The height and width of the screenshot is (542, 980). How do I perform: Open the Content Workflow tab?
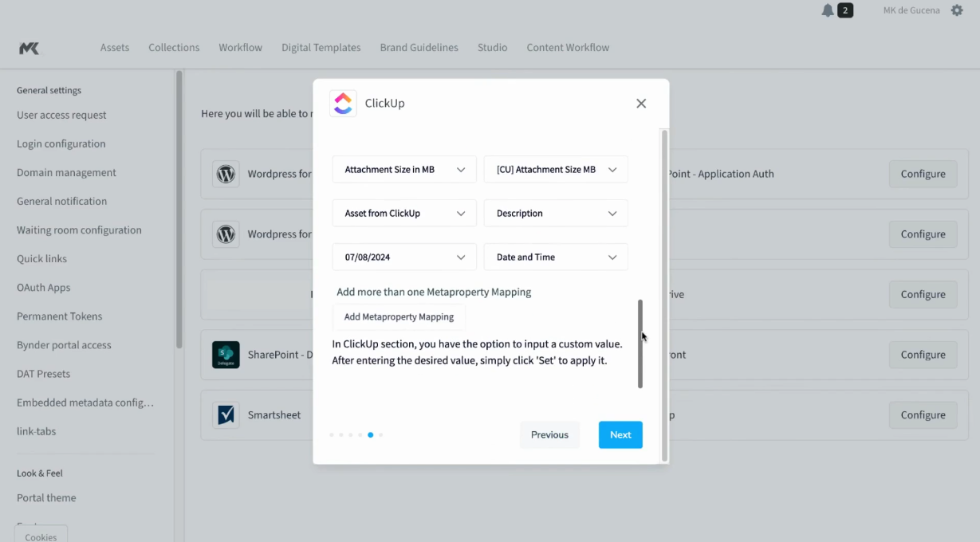click(x=567, y=47)
